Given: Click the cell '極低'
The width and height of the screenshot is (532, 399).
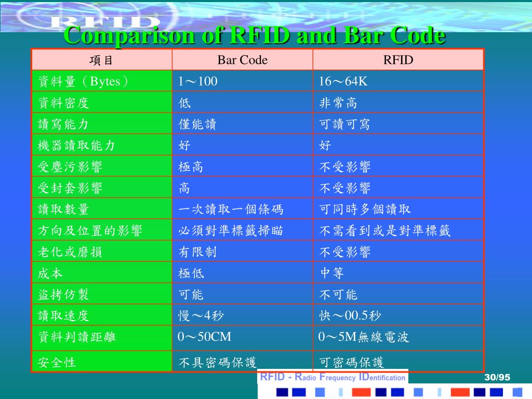Looking at the screenshot, I should click(x=242, y=273).
